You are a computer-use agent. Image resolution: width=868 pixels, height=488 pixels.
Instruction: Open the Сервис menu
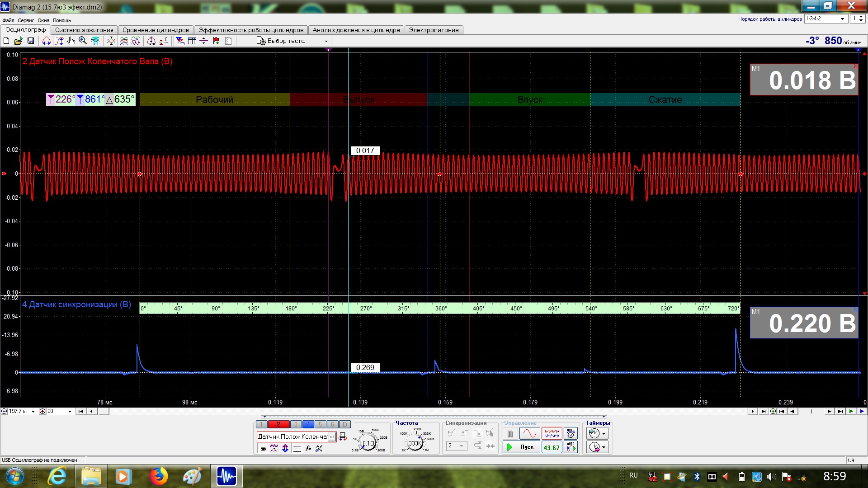point(26,20)
